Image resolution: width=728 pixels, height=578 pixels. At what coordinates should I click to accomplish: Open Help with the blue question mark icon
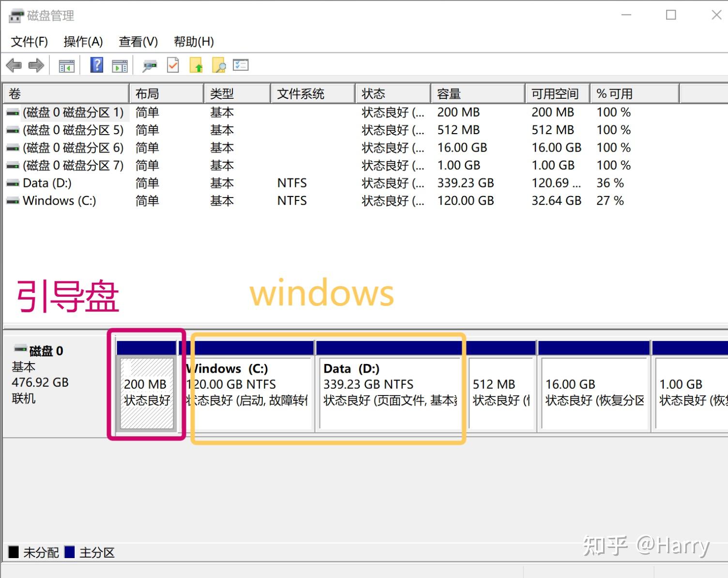pyautogui.click(x=97, y=65)
